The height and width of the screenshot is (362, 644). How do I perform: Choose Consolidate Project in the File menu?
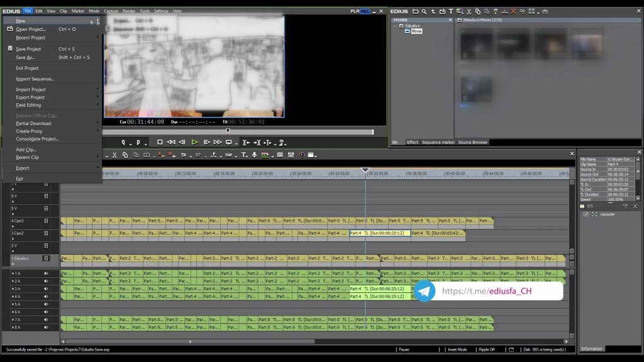pos(52,139)
